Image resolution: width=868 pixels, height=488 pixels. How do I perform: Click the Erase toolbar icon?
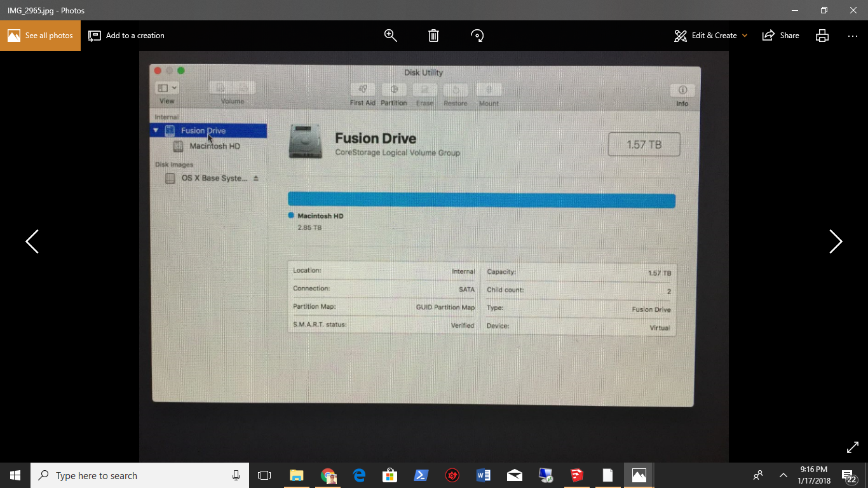tap(425, 90)
